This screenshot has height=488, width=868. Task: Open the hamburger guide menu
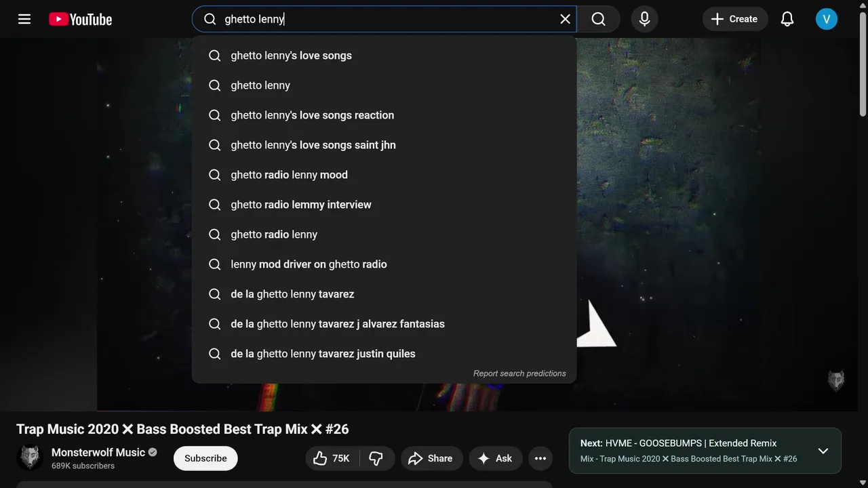tap(24, 19)
